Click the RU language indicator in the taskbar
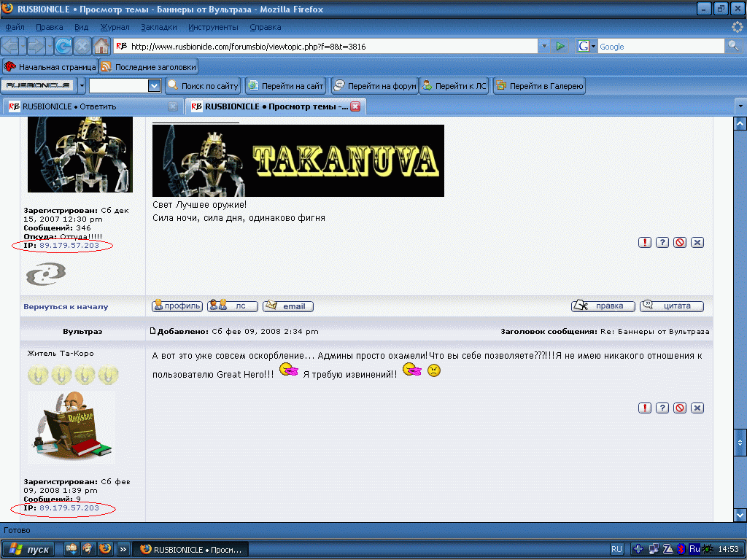This screenshot has height=560, width=747. point(616,549)
